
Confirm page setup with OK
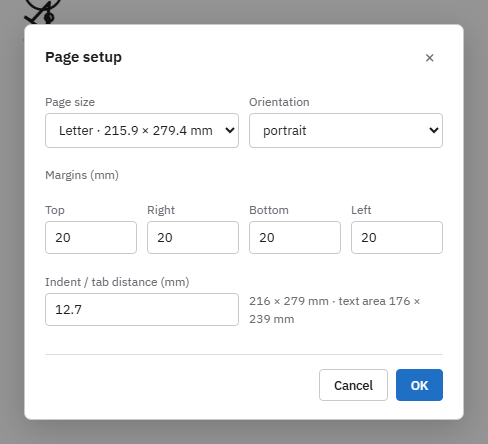[419, 385]
